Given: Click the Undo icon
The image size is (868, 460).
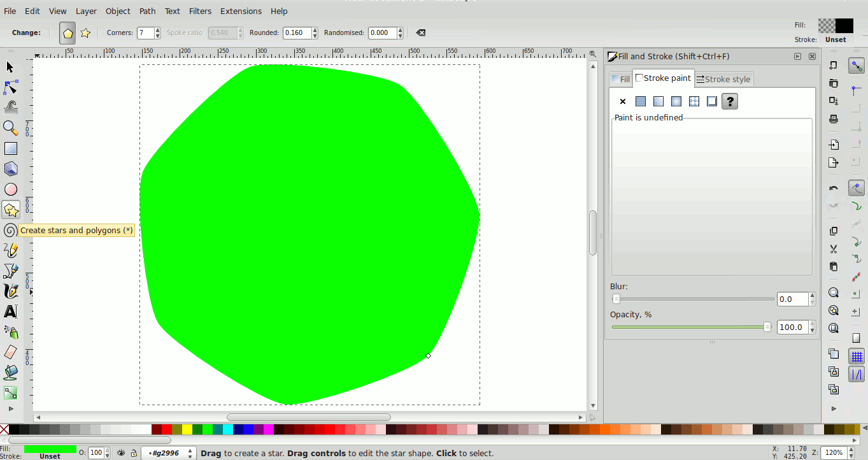Looking at the screenshot, I should tap(834, 188).
